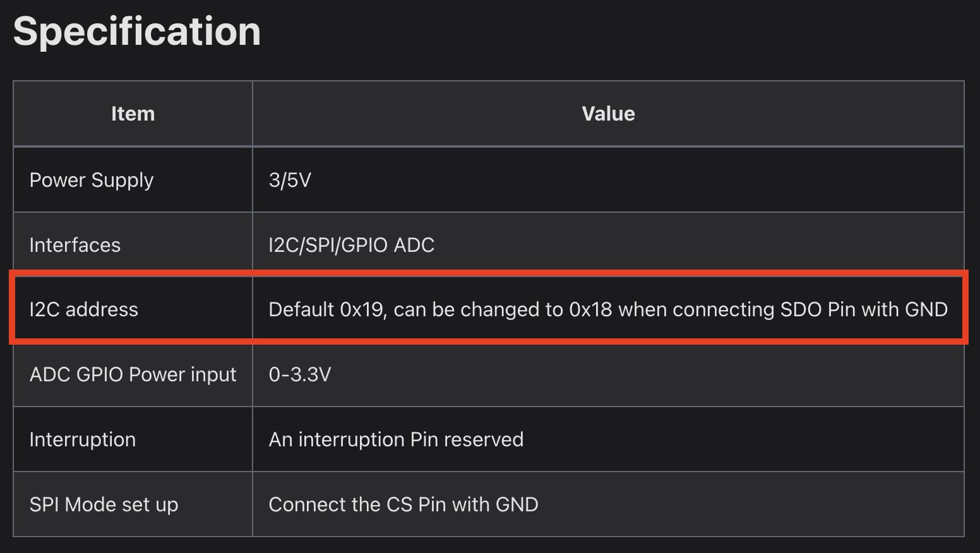The height and width of the screenshot is (553, 980).
Task: Click the word Default in I2C row
Action: [x=301, y=309]
